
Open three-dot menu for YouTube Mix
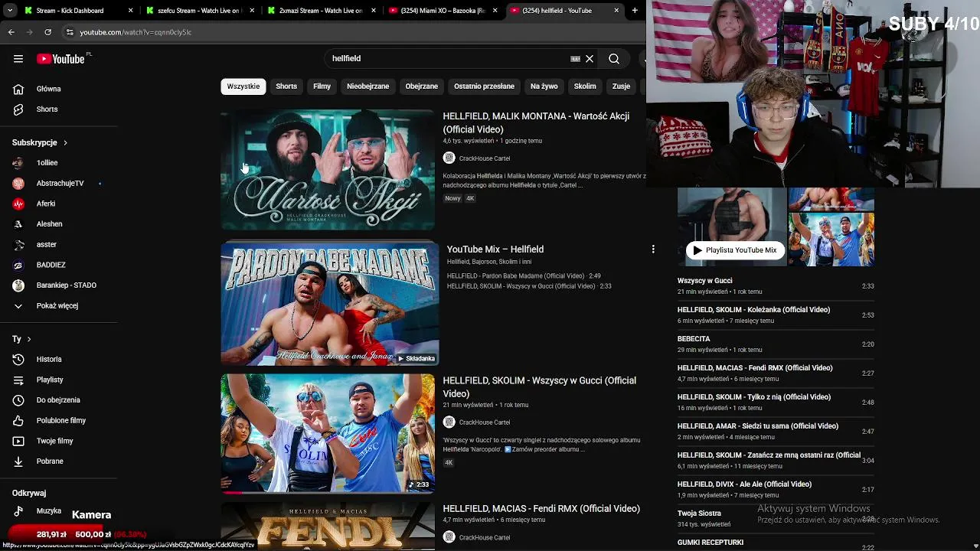pos(653,249)
